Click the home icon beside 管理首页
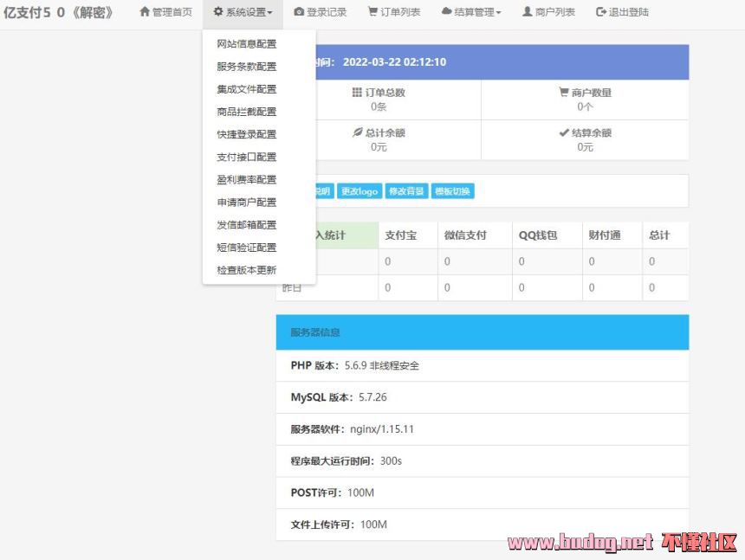The image size is (745, 560). point(145,12)
